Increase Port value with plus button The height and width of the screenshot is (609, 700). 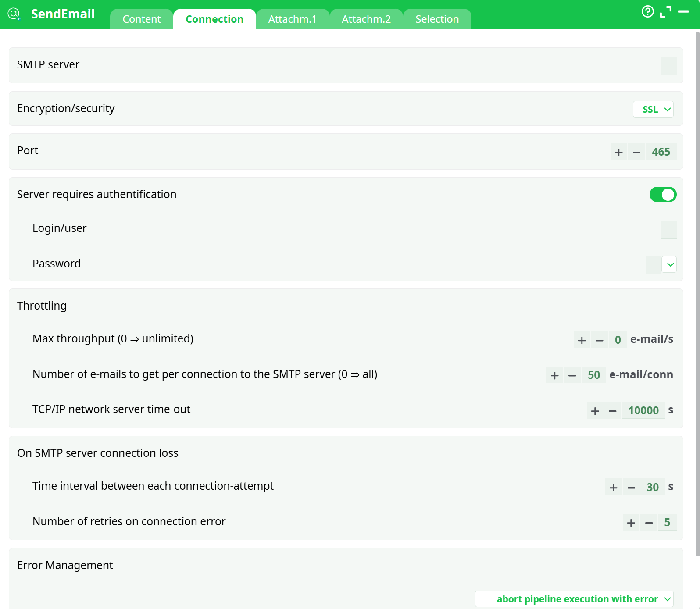pyautogui.click(x=618, y=152)
